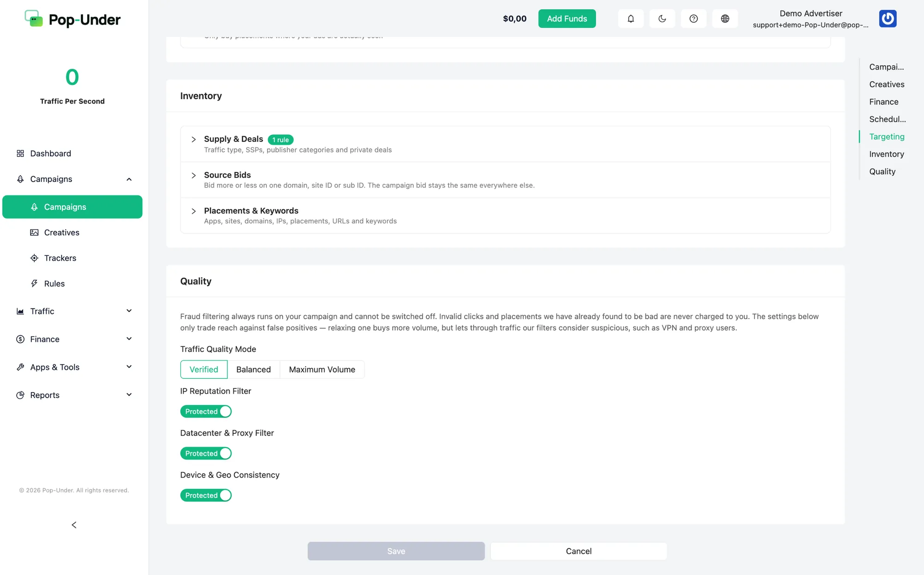Click the user avatar power icon
This screenshot has height=575, width=924.
tap(888, 18)
